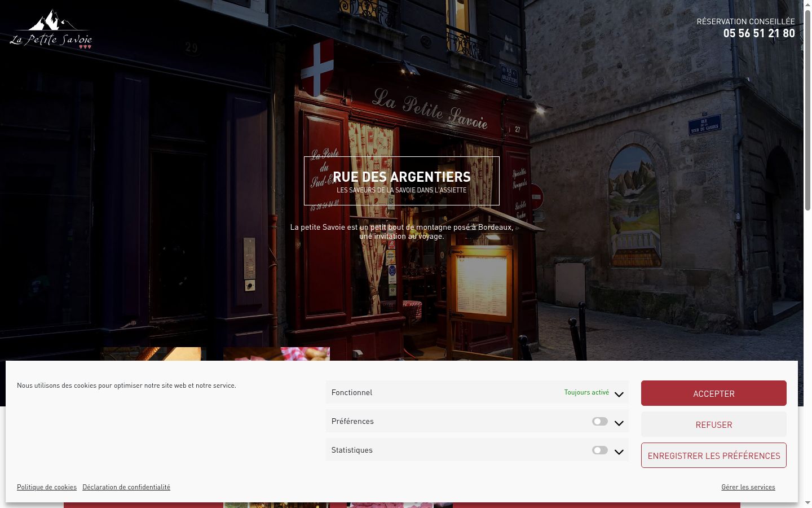Click the cookie notice message text
Image resolution: width=812 pixels, height=508 pixels.
(x=126, y=386)
